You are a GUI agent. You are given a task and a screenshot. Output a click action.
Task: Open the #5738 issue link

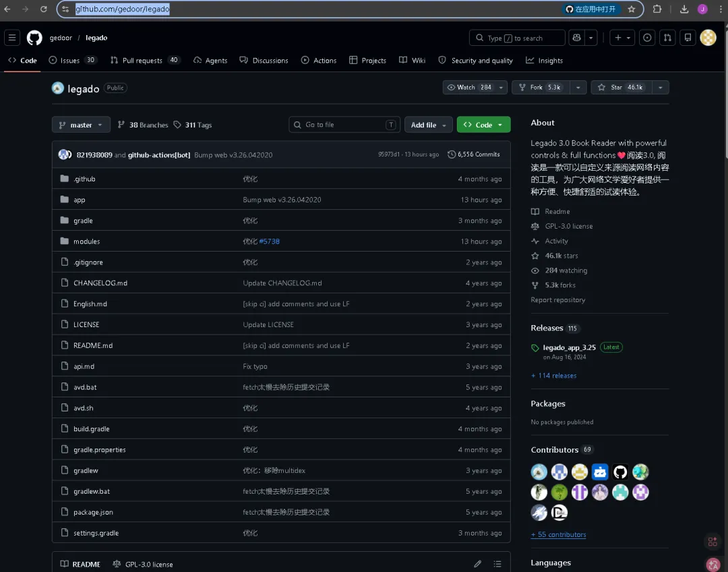pyautogui.click(x=269, y=241)
